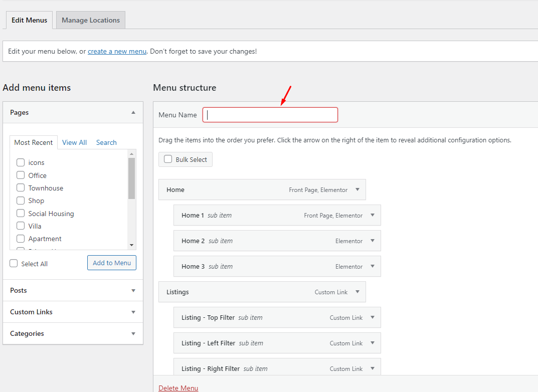Expand the Listings custom link arrow
This screenshot has height=392, width=538.
[x=357, y=292]
